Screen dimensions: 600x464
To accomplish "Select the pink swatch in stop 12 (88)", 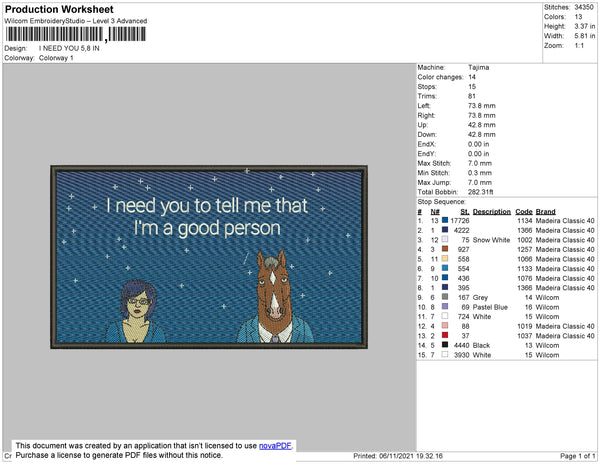I will coord(445,326).
